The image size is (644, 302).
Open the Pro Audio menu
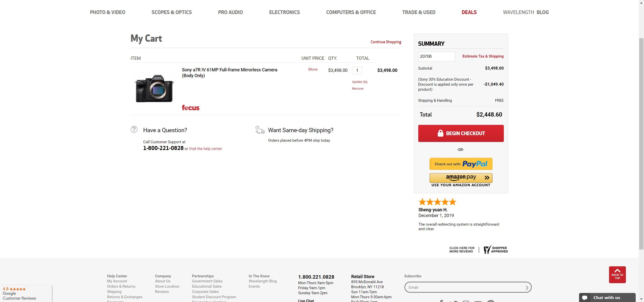230,12
